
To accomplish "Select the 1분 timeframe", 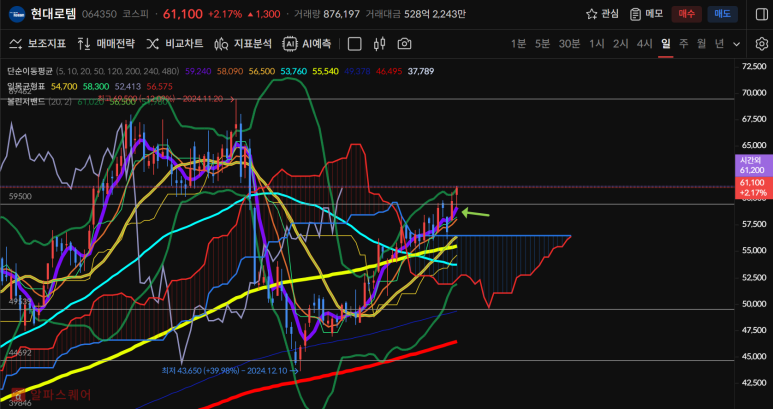I will [x=518, y=44].
